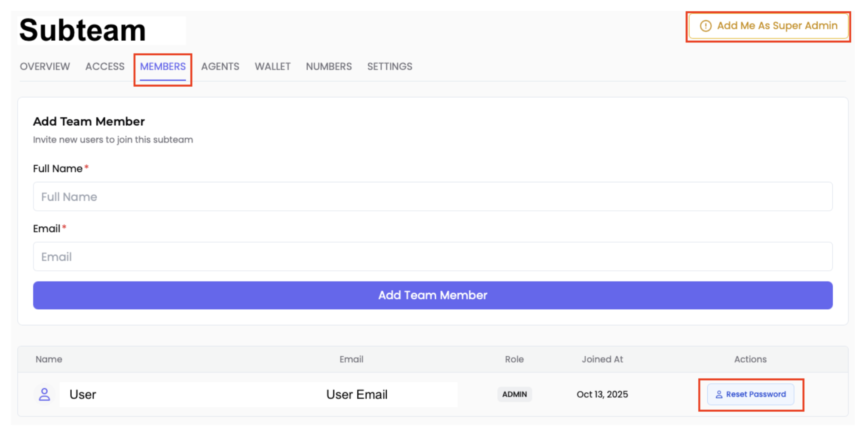The width and height of the screenshot is (868, 431).
Task: Click the Joined At column header
Action: [602, 359]
